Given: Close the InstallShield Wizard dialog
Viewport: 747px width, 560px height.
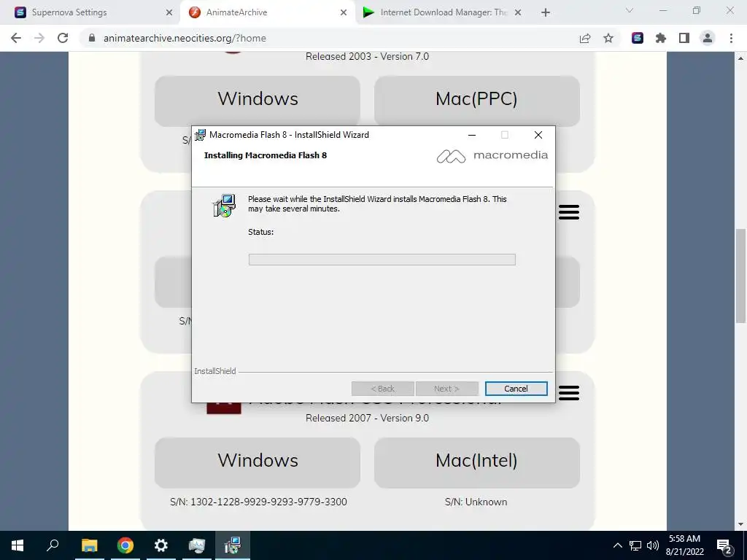Looking at the screenshot, I should point(538,135).
